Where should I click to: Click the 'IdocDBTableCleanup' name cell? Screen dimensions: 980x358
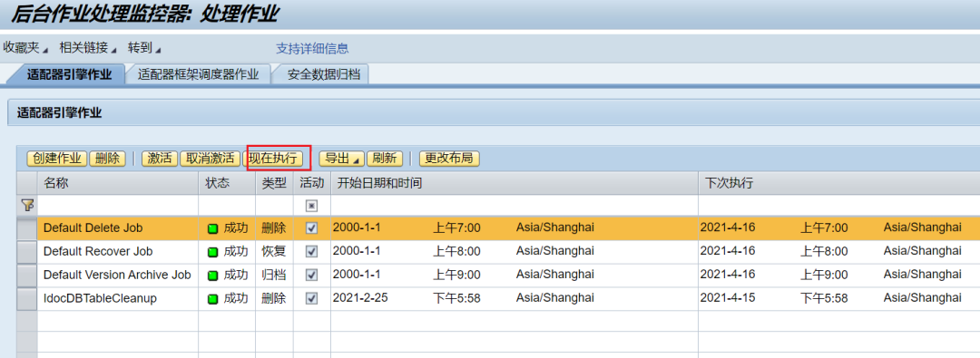click(x=118, y=299)
